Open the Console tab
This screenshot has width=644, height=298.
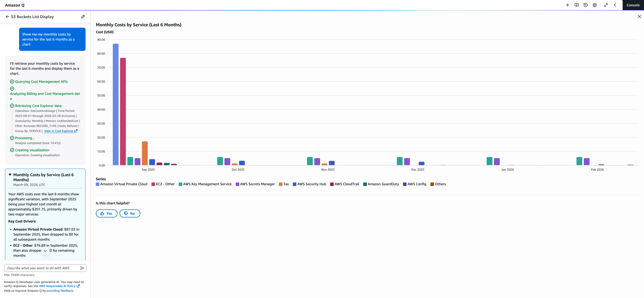coord(633,5)
